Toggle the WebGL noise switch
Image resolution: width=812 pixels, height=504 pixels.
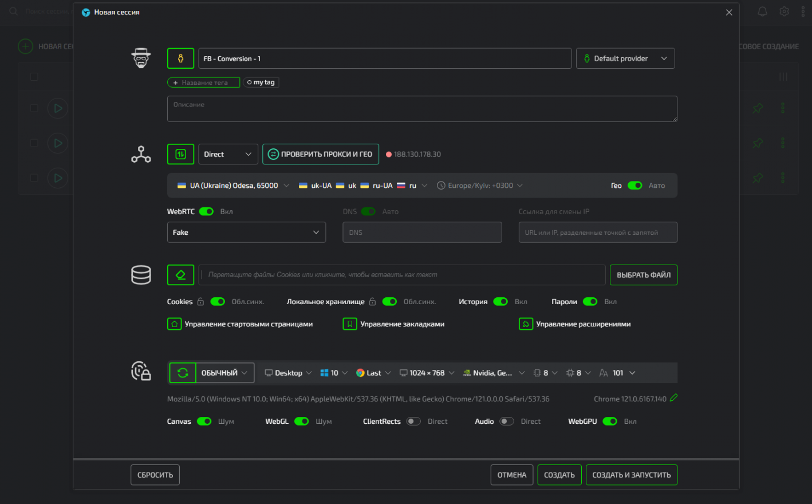pos(302,422)
